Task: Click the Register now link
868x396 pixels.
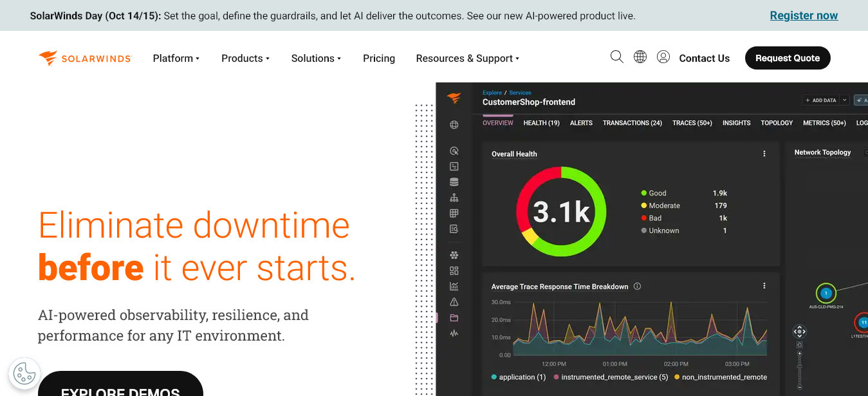Action: (x=804, y=15)
